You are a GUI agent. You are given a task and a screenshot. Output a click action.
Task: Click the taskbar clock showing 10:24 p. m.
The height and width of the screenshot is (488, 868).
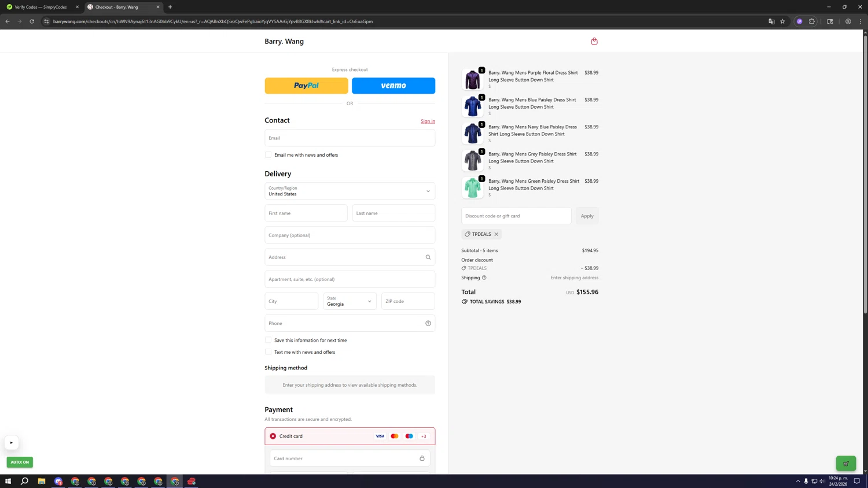tap(838, 481)
